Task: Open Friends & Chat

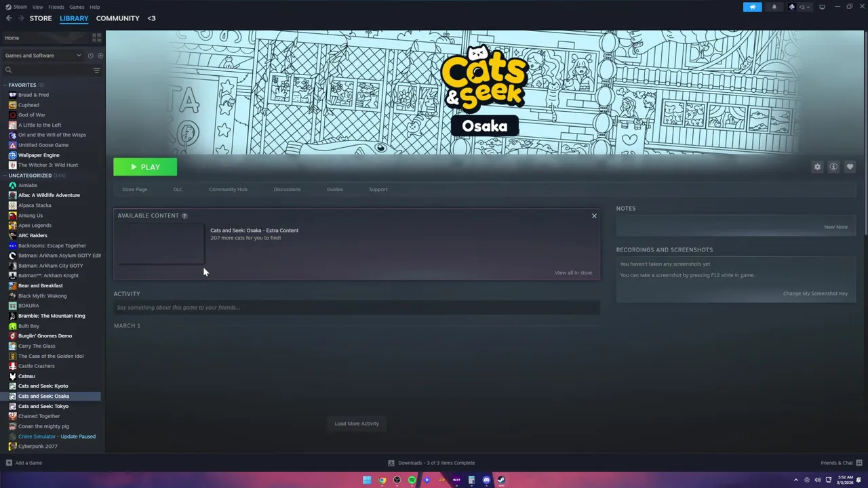Action: [x=840, y=463]
